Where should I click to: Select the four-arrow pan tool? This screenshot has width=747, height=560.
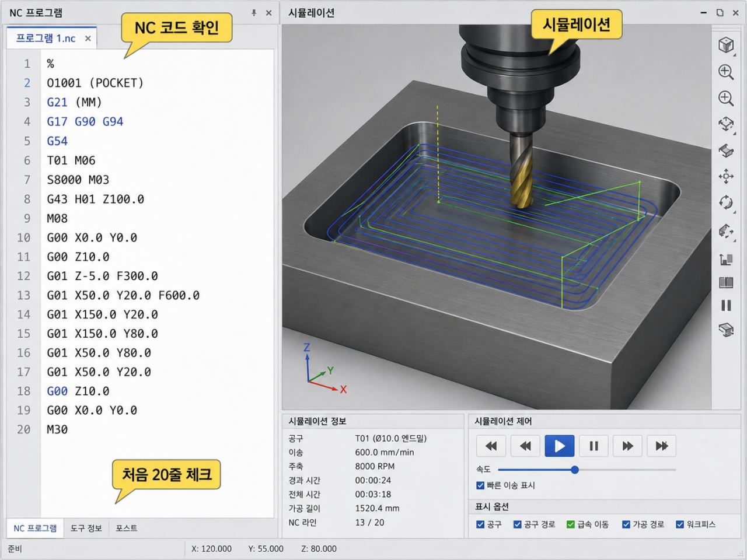click(x=725, y=176)
